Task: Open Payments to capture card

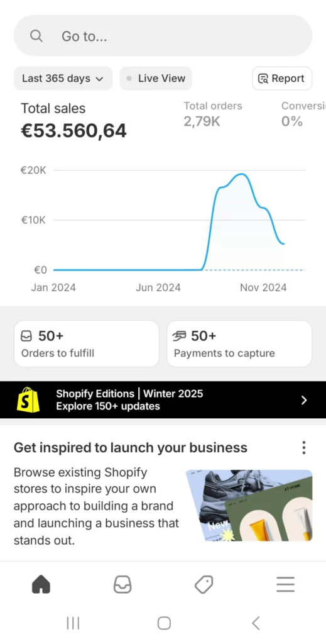Action: (239, 344)
